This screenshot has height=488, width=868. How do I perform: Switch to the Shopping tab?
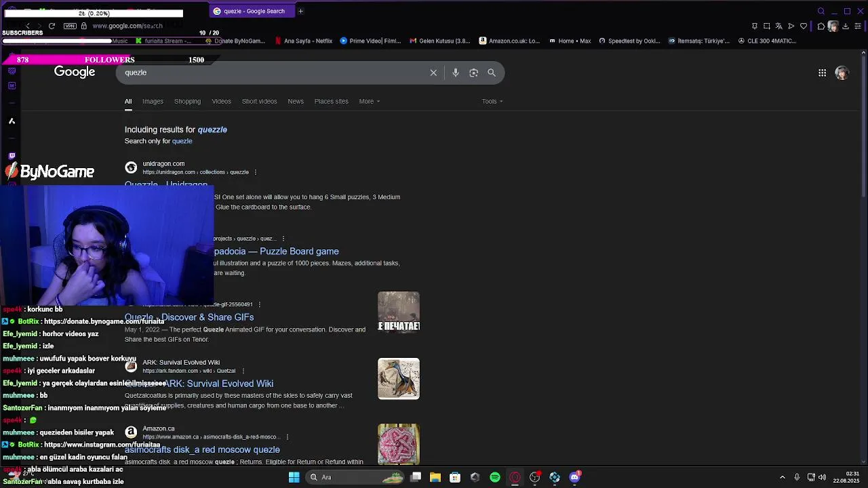pyautogui.click(x=187, y=101)
